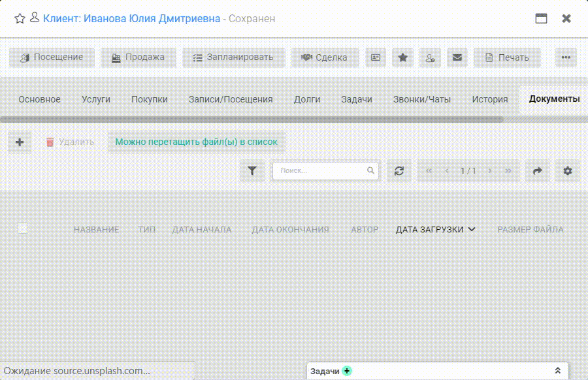Send message via envelope icon
588x380 pixels.
pos(457,57)
